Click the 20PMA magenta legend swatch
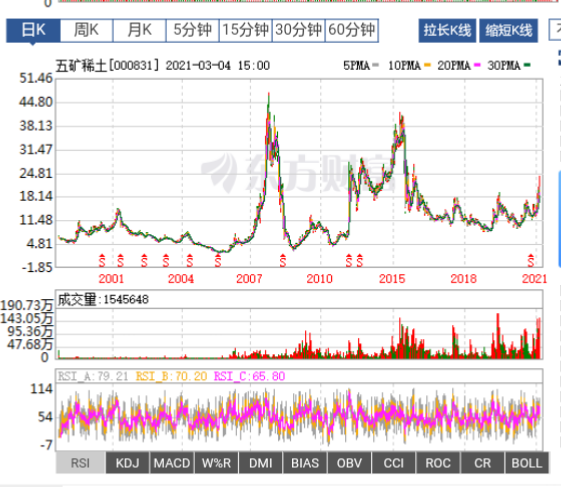561x487 pixels. coord(477,65)
